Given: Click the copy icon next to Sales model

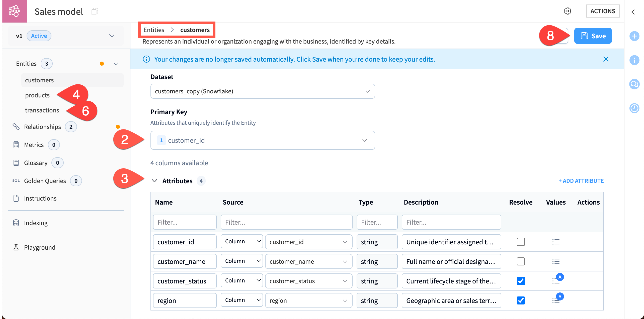Looking at the screenshot, I should 94,12.
